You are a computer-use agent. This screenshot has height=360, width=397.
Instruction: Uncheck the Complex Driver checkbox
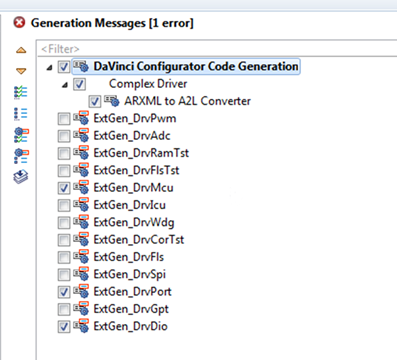click(79, 84)
